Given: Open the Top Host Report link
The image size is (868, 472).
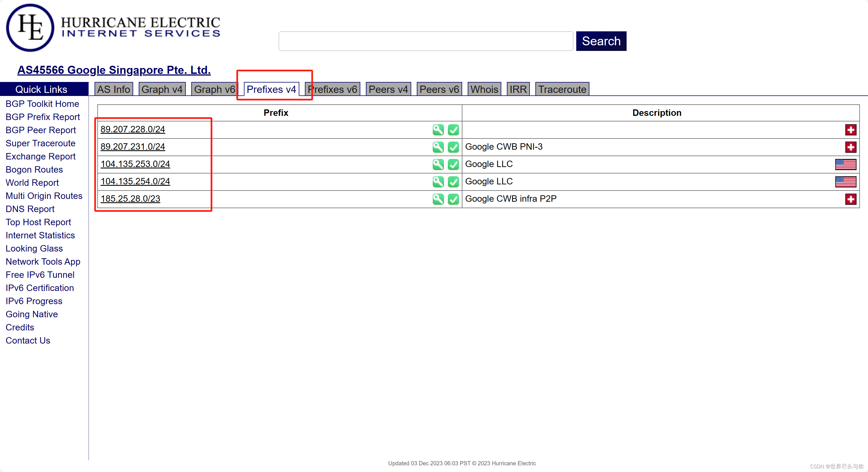Looking at the screenshot, I should (38, 222).
